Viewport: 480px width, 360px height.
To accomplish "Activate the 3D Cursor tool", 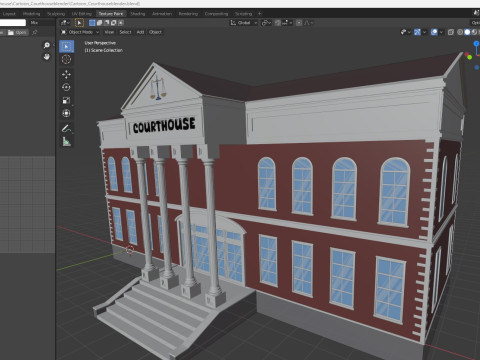I will (66, 60).
